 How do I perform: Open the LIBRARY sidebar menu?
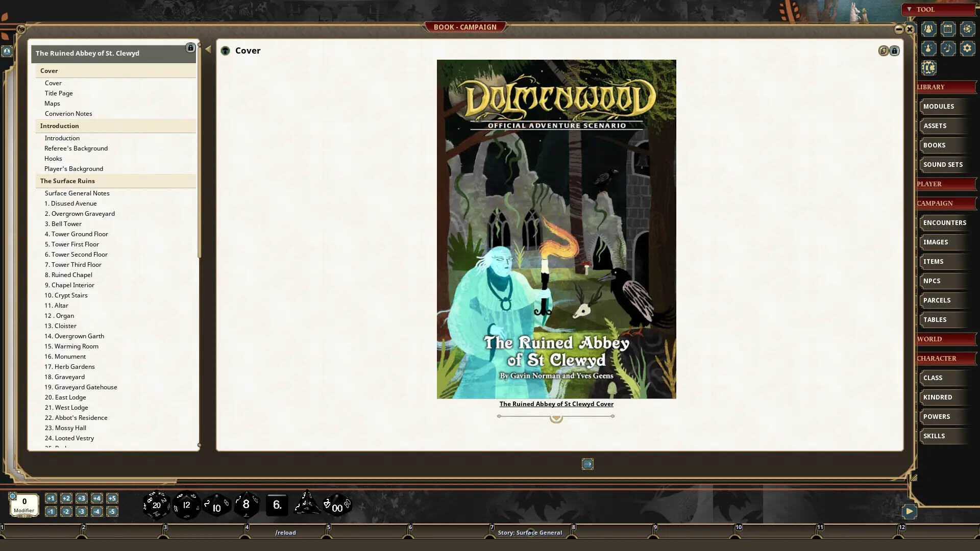pos(930,87)
